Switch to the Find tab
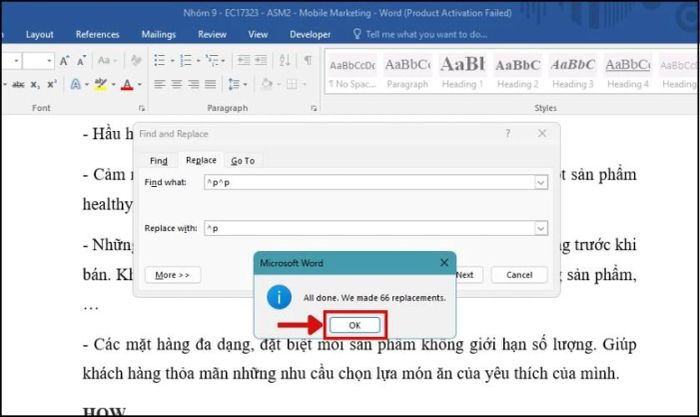The width and height of the screenshot is (700, 417). click(x=158, y=161)
